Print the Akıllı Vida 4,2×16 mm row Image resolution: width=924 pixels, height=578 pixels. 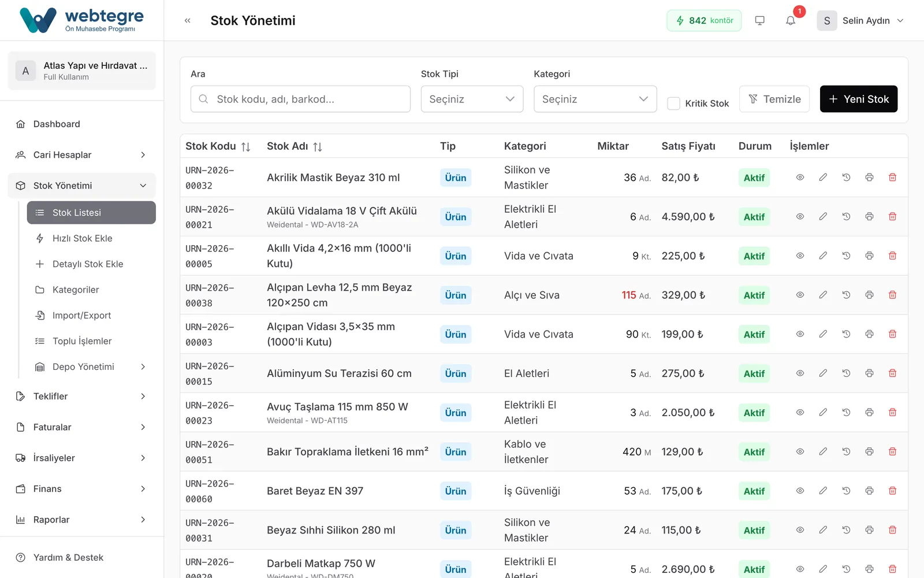point(869,255)
